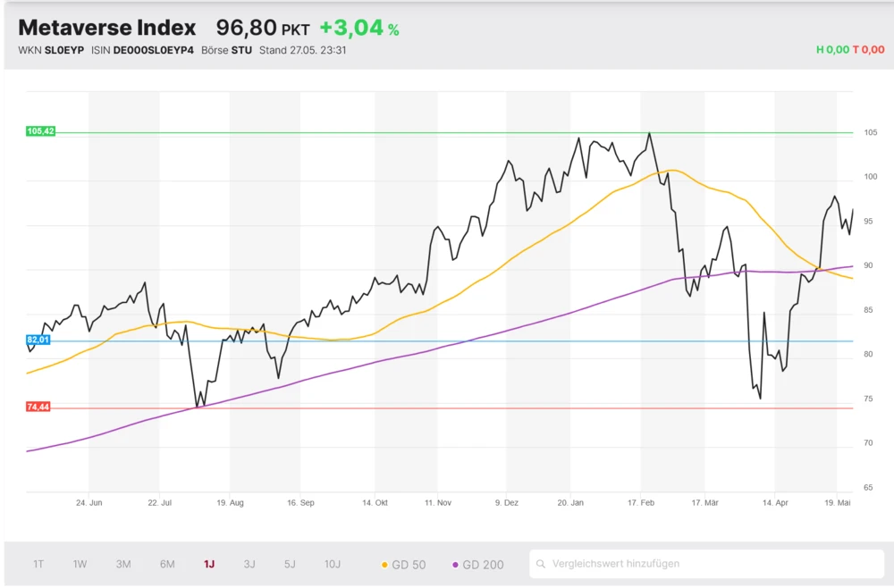Select the 5J five-year timeframe
Image resolution: width=894 pixels, height=588 pixels.
pyautogui.click(x=290, y=564)
